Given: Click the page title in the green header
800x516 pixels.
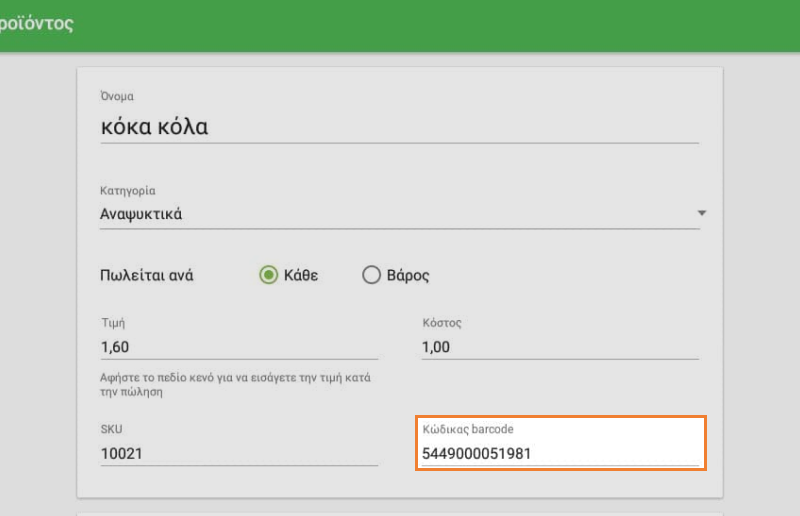Looking at the screenshot, I should [x=38, y=24].
